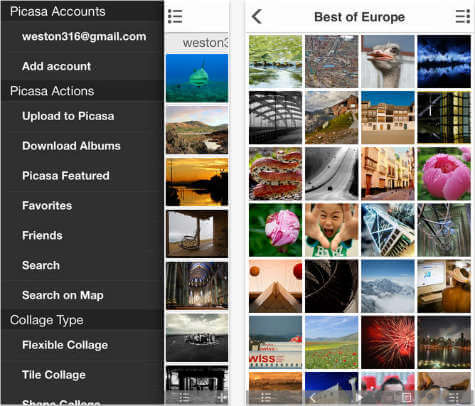Tap the plus icon in the bottom album toolbar
Image resolution: width=475 pixels, height=406 pixels.
click(x=222, y=397)
